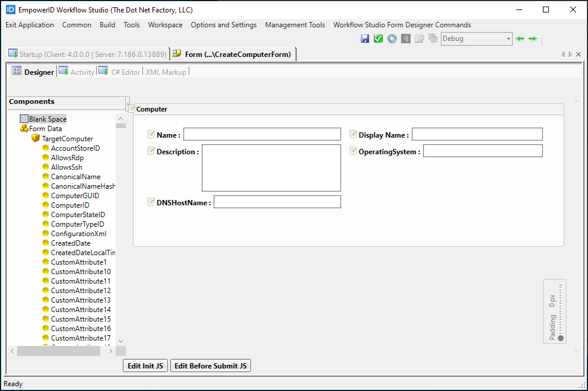
Task: Select the Form Data tree node
Action: [45, 129]
